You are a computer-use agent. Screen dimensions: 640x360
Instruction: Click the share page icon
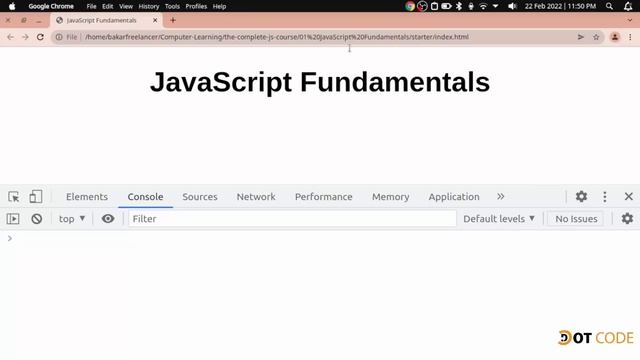tap(580, 37)
